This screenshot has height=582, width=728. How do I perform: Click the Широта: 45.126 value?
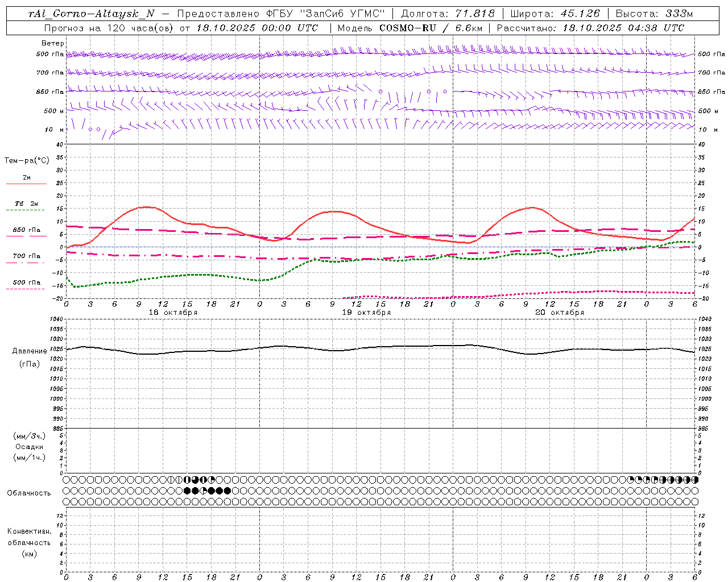556,14
